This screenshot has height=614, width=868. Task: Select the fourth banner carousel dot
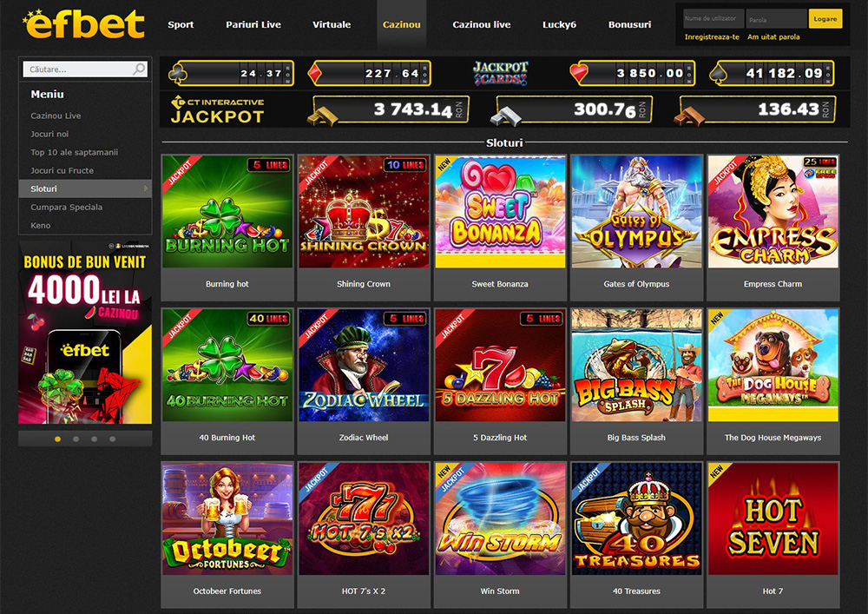(112, 439)
